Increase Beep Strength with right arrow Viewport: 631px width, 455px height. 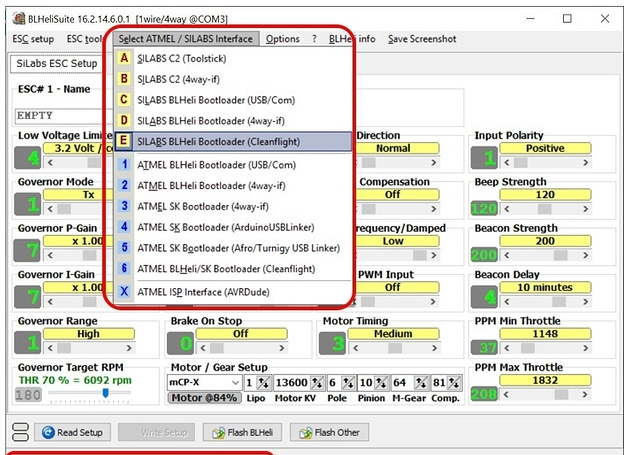click(586, 209)
